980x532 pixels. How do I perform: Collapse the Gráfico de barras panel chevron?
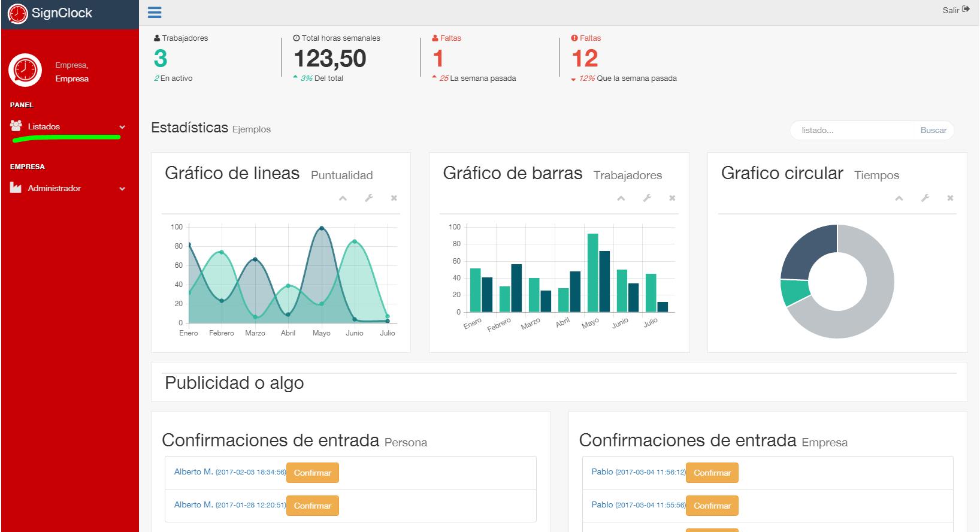tap(621, 198)
